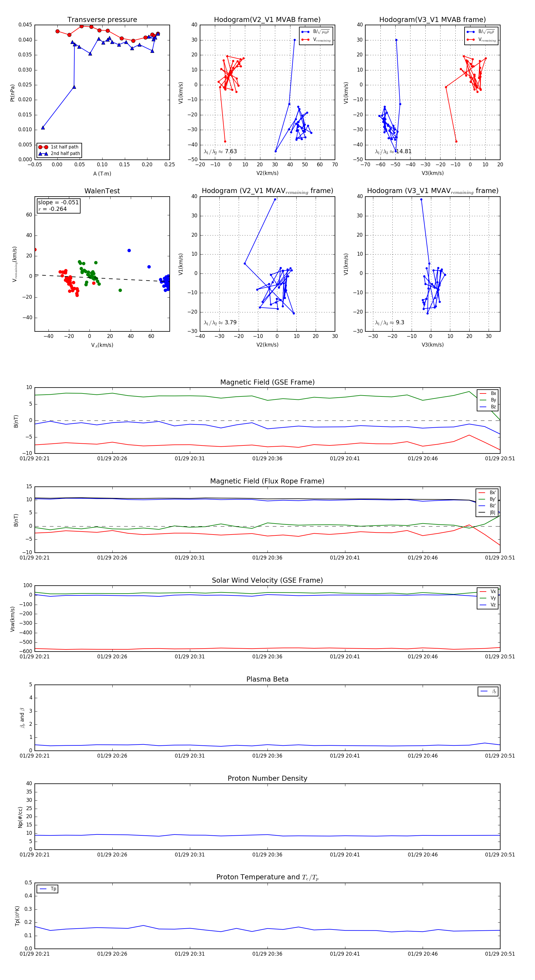Click the 'Hodogram (V2_V1 MVAVremaining frame)' title

click(x=267, y=191)
